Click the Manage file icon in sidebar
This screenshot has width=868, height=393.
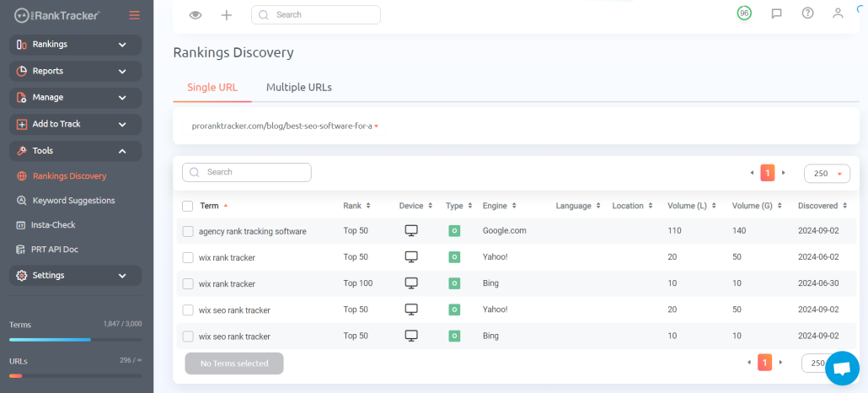(x=22, y=98)
